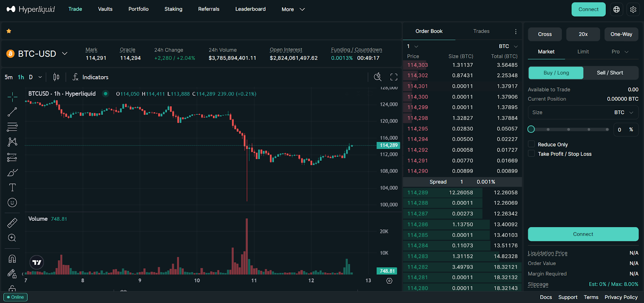The width and height of the screenshot is (644, 303).
Task: Open chart settings gear beside time axis
Action: [x=389, y=281]
